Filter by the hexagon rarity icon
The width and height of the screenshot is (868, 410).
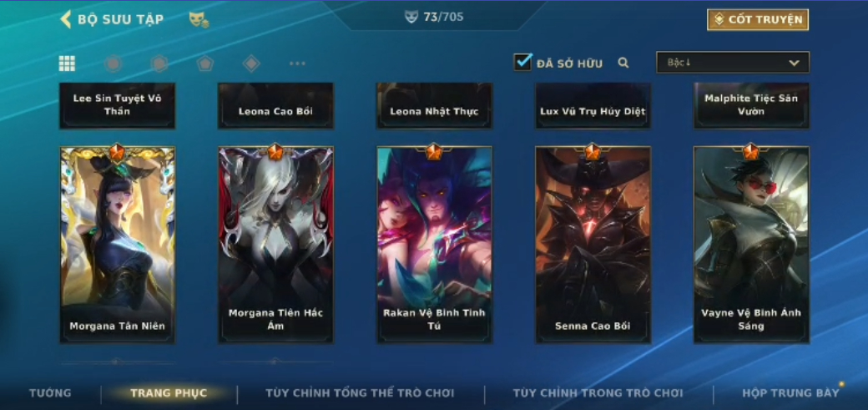coord(159,63)
